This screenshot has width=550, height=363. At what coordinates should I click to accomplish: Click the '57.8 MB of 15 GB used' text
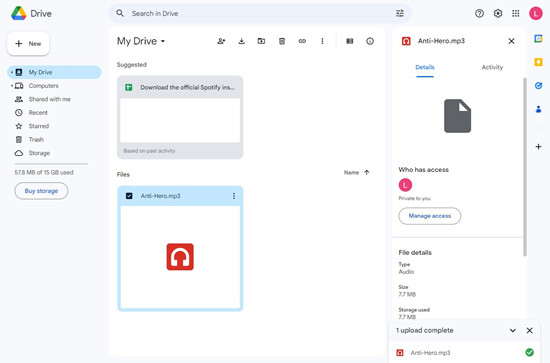point(44,172)
